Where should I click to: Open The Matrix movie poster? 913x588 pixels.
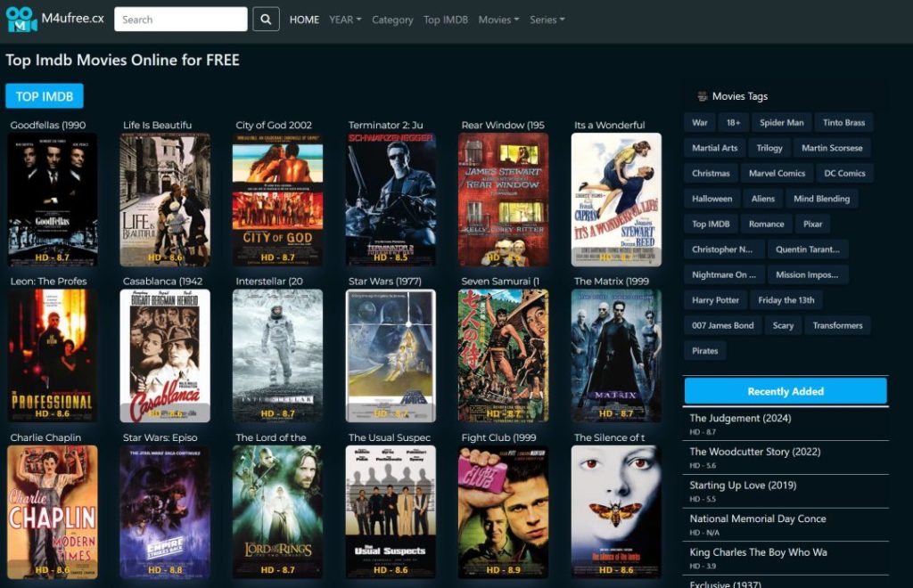(x=616, y=355)
